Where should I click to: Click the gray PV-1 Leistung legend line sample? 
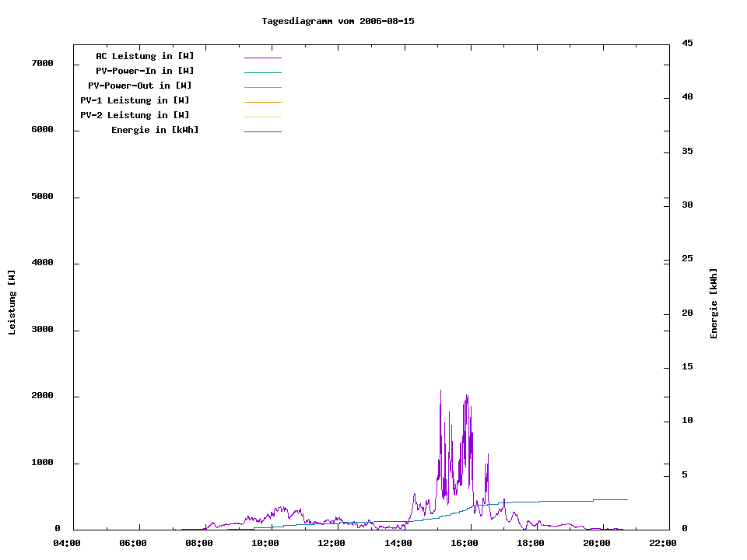[x=262, y=102]
